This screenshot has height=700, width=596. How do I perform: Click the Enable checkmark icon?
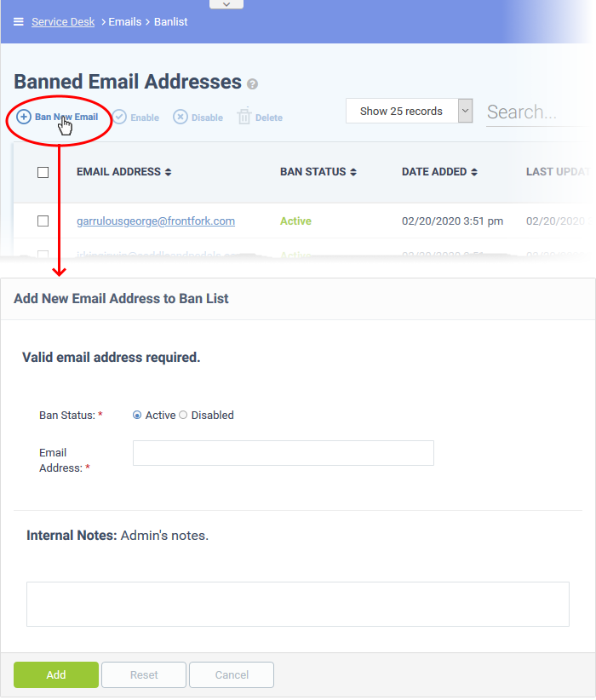(x=120, y=117)
